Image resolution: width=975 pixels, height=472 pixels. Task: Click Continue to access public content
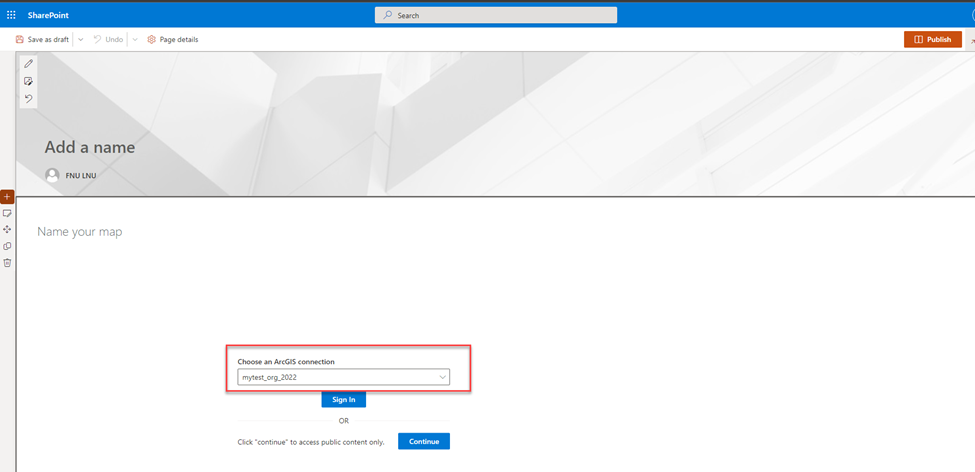423,442
